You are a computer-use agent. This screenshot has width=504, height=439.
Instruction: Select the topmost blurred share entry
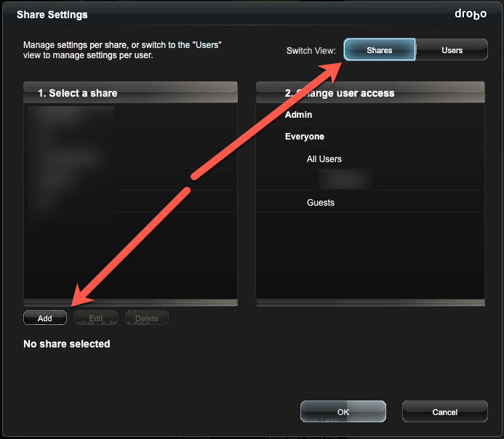click(x=130, y=115)
